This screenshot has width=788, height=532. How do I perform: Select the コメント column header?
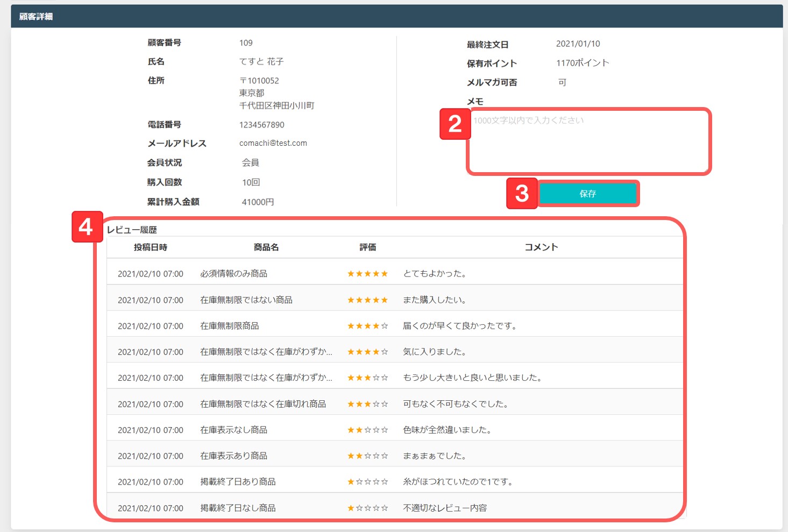[541, 247]
